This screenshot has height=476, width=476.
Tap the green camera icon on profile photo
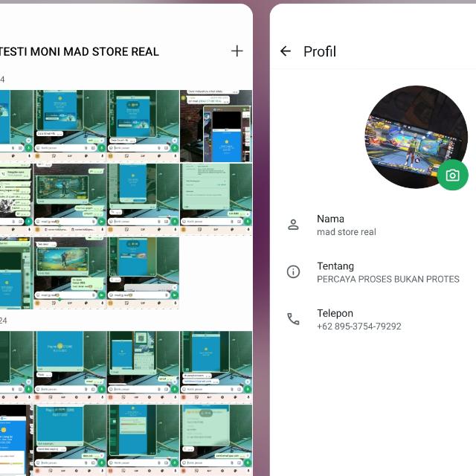(x=452, y=175)
